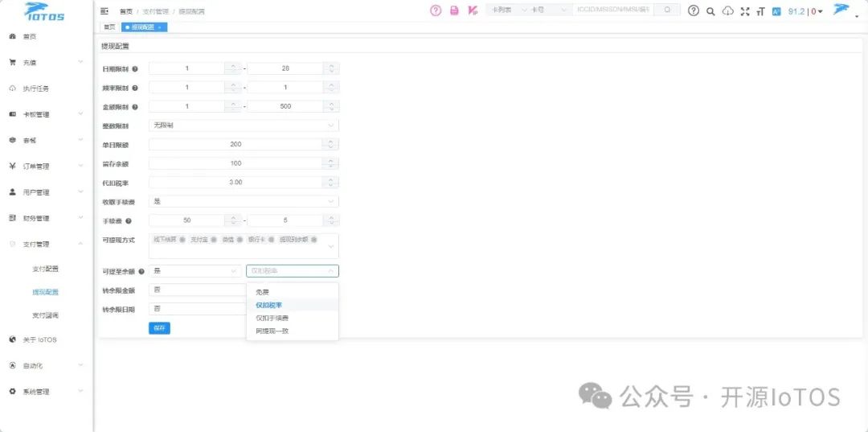
Task: Close the 提现配置 tab with its x
Action: tap(160, 27)
